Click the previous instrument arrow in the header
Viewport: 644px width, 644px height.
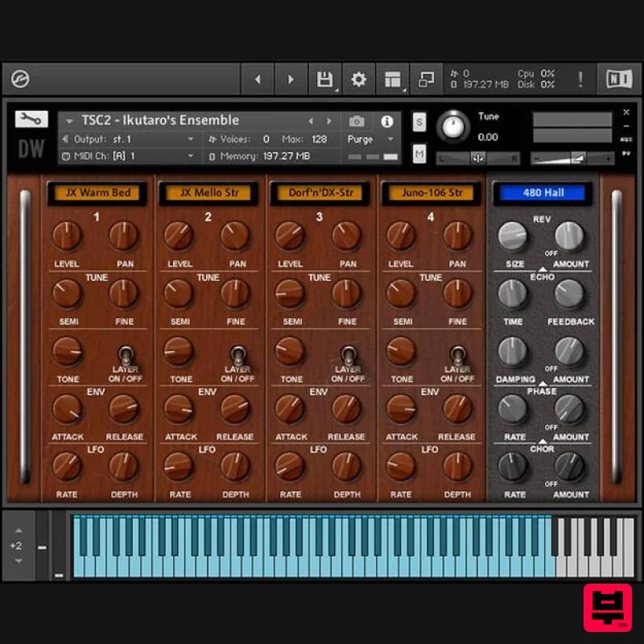312,120
